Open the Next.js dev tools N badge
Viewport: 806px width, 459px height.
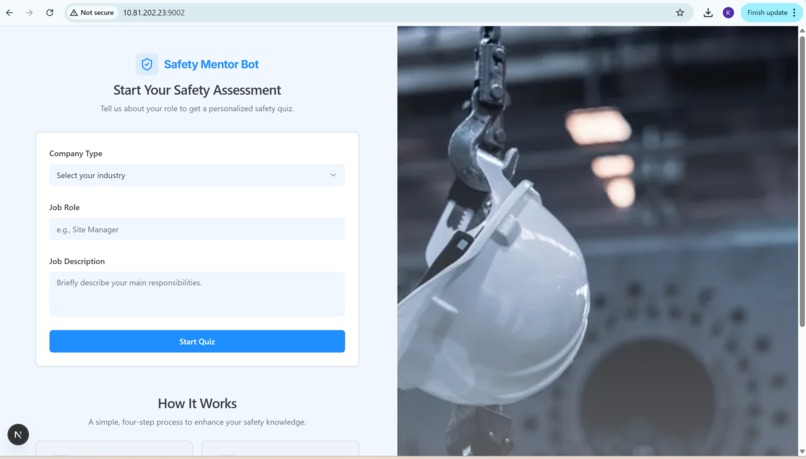[x=18, y=435]
